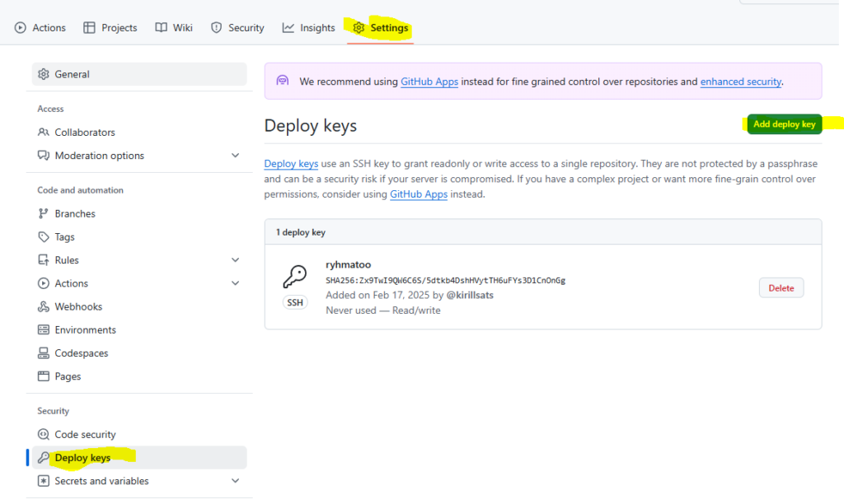Image resolution: width=844 pixels, height=504 pixels.
Task: Click the Collaborators people icon
Action: [44, 133]
